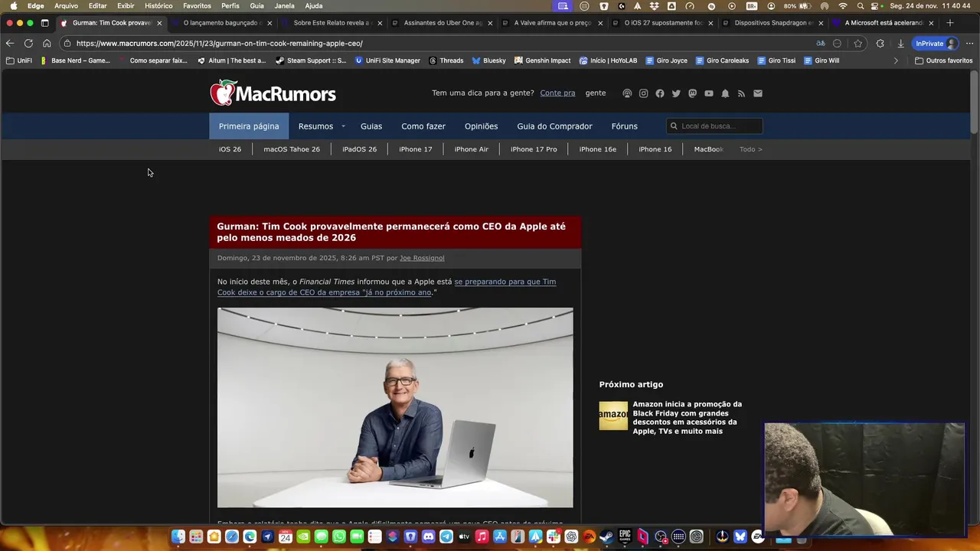Open Apple Music from the dock
The image size is (980, 551).
(x=482, y=537)
